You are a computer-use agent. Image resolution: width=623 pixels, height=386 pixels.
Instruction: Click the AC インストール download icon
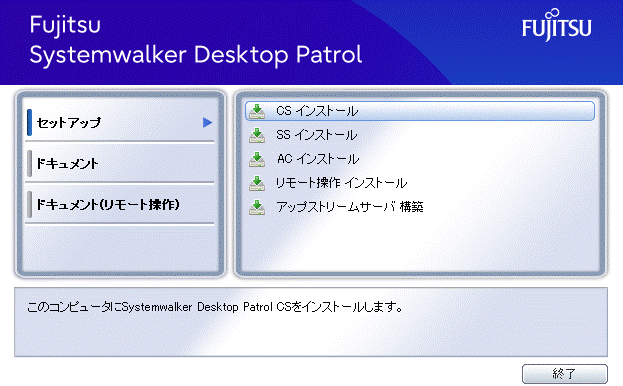257,159
